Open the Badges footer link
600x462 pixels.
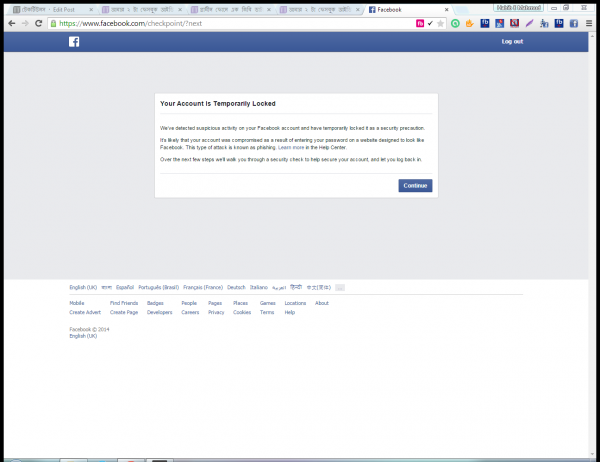pos(155,303)
